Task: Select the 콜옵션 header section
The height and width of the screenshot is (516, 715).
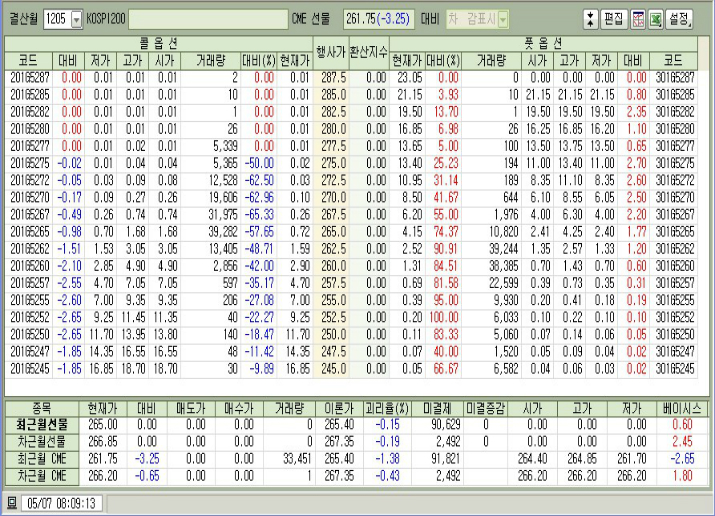Action: coord(159,44)
